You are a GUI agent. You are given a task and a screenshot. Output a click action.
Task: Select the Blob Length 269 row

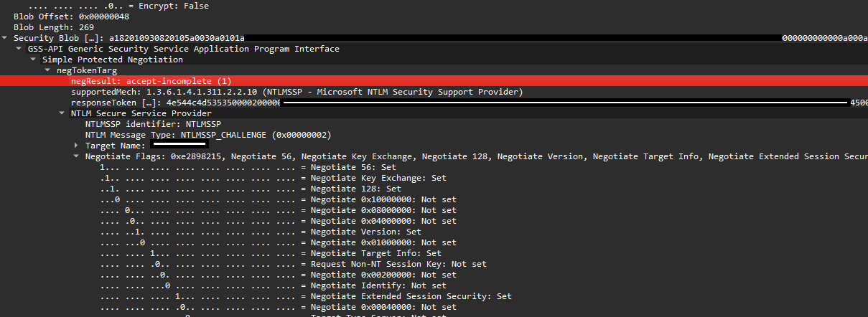pyautogui.click(x=434, y=27)
